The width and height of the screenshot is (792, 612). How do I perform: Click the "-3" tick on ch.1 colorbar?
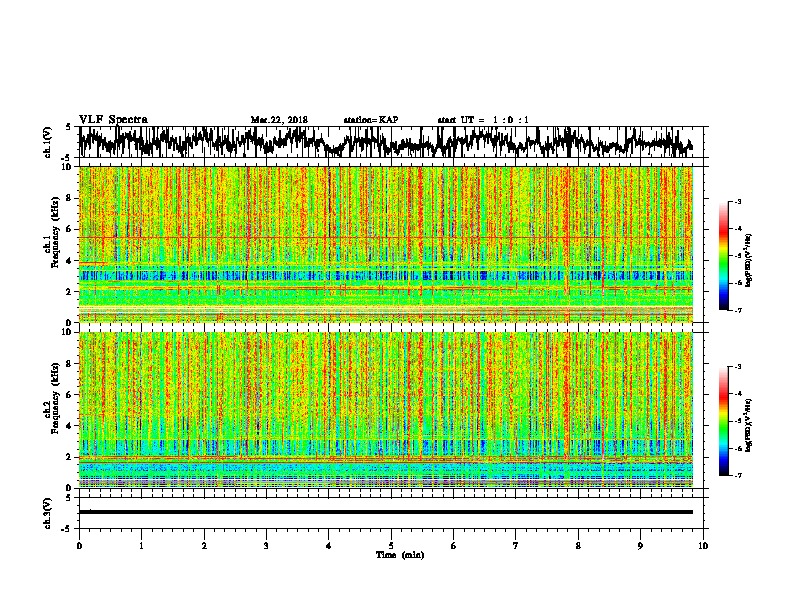(x=738, y=202)
